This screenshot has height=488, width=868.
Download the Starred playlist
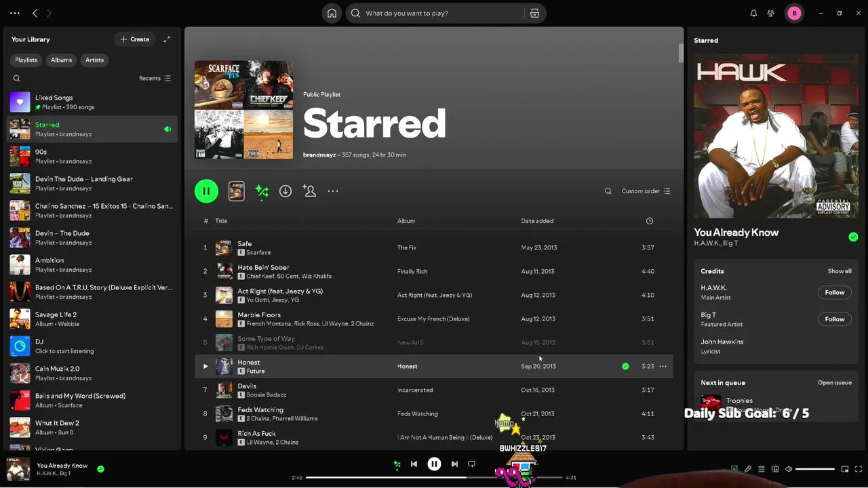click(285, 191)
